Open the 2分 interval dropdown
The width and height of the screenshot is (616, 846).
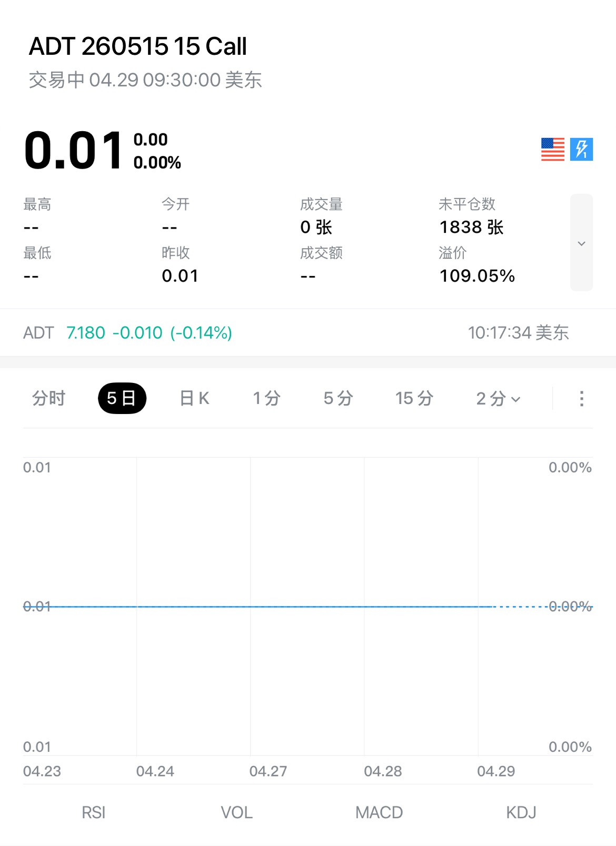(x=498, y=398)
